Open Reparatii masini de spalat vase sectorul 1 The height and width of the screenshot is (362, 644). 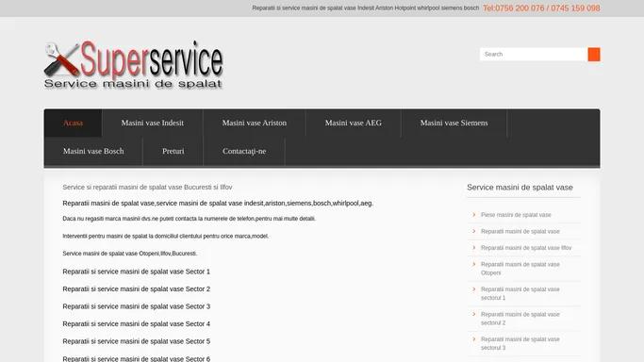520,293
